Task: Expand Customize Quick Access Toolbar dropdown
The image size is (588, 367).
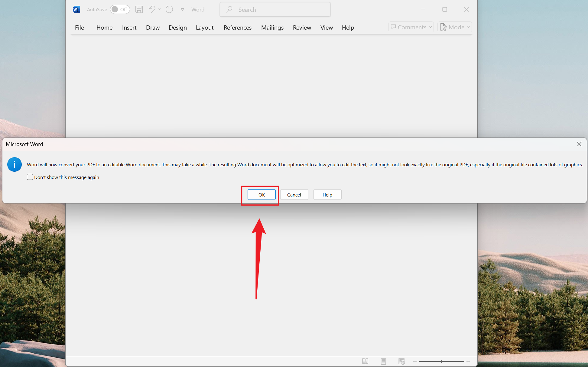Action: pos(182,9)
